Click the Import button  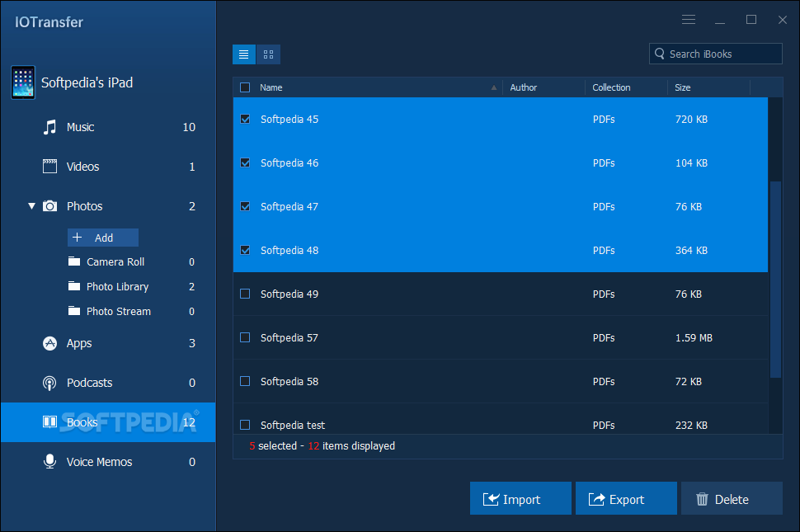click(520, 498)
